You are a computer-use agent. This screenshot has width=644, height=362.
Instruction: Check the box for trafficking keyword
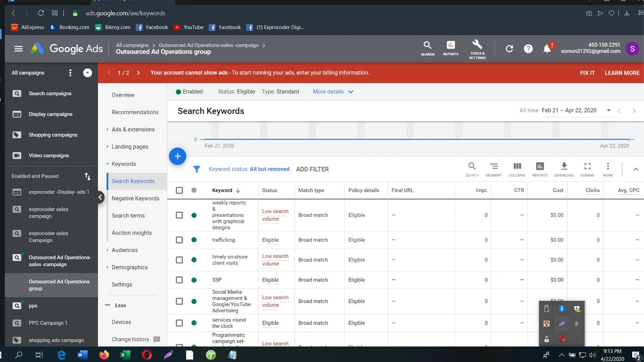pos(179,240)
